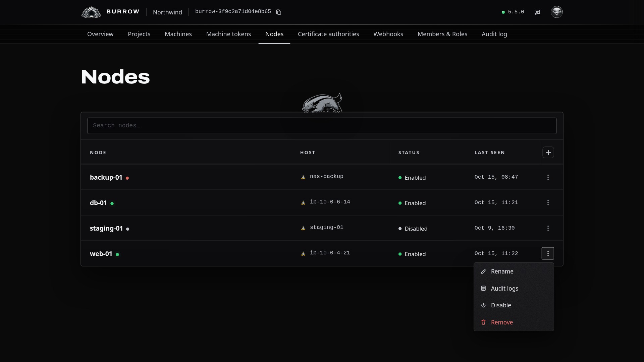
Task: Click the Linux icon beside ip-10-0-4-21
Action: 303,253
